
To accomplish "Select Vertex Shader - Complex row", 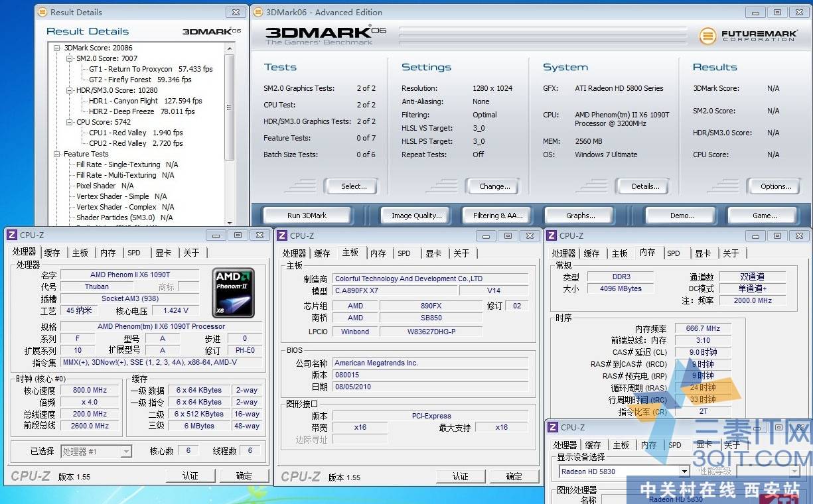I will 125,207.
